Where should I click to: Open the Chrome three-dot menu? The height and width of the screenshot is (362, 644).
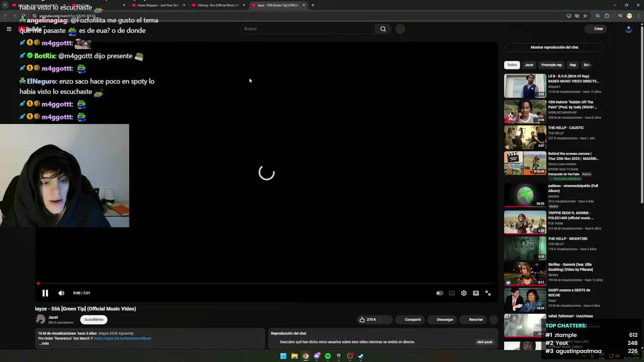click(x=637, y=16)
